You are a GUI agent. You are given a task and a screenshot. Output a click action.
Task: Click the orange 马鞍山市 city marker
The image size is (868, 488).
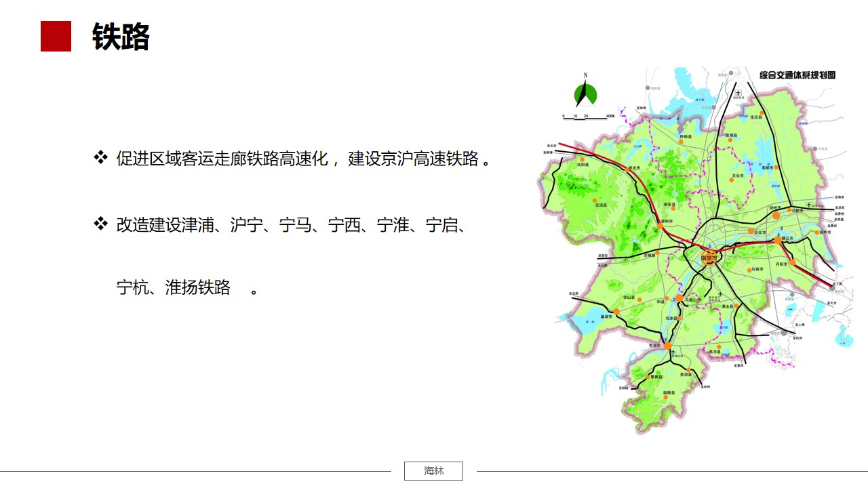click(679, 298)
